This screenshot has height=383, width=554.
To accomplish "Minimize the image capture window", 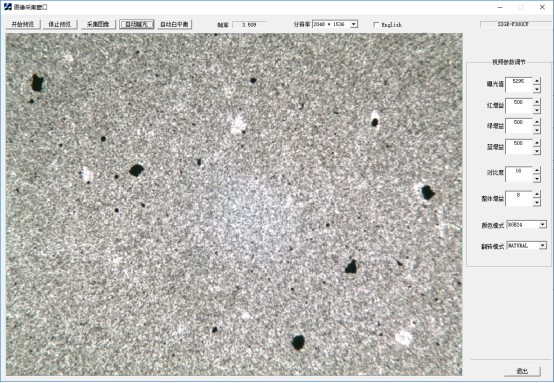I will [500, 7].
